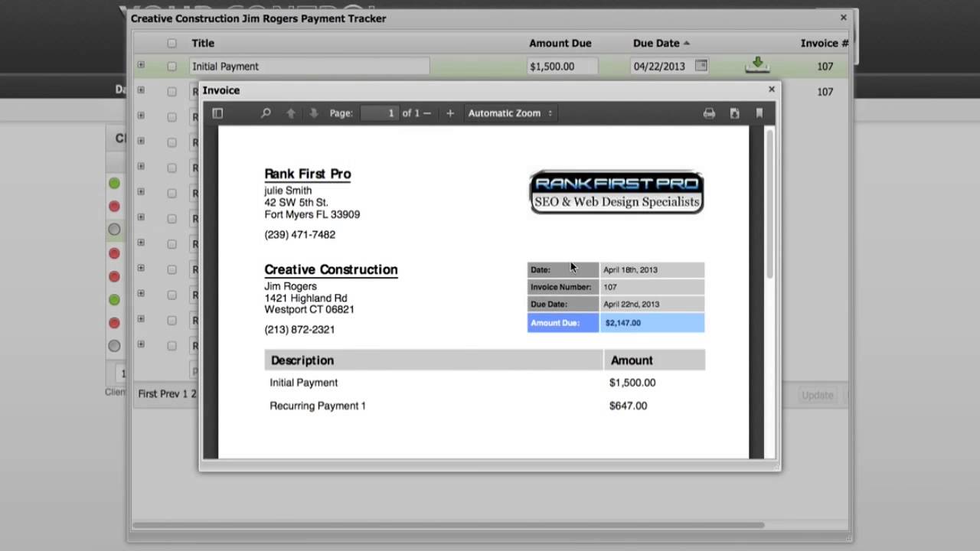Click the Invoice Number label in invoice
This screenshot has width=980, height=551.
[x=561, y=287]
